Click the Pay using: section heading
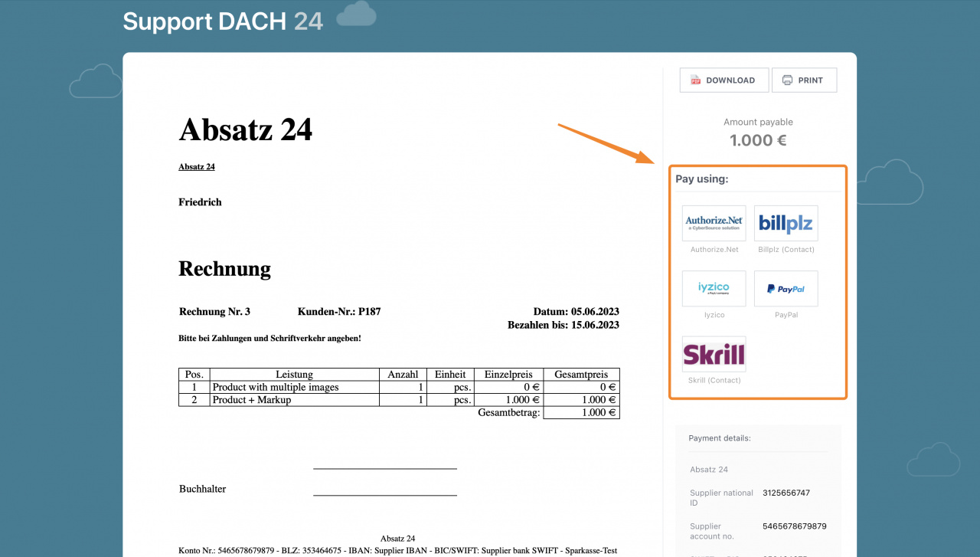 pyautogui.click(x=702, y=179)
